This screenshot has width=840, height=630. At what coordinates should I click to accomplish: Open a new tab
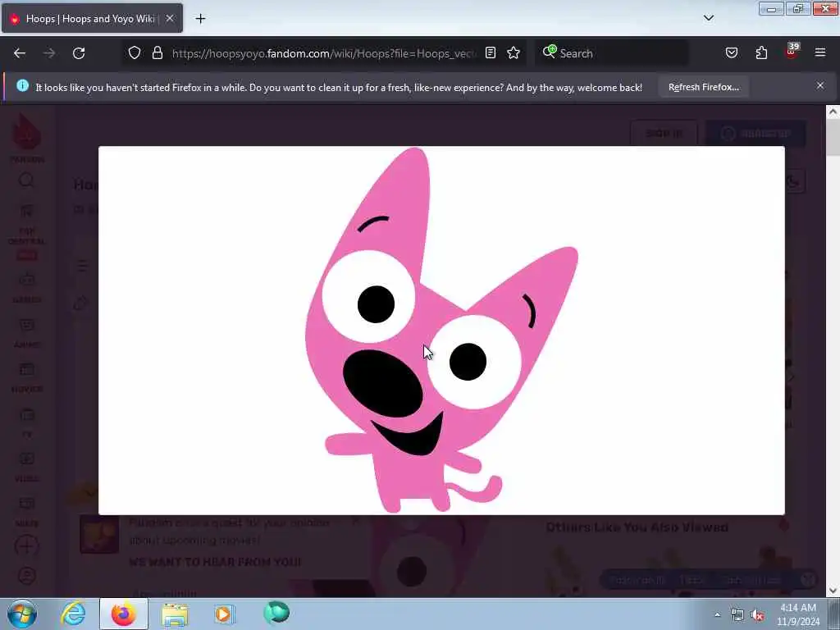tap(200, 19)
